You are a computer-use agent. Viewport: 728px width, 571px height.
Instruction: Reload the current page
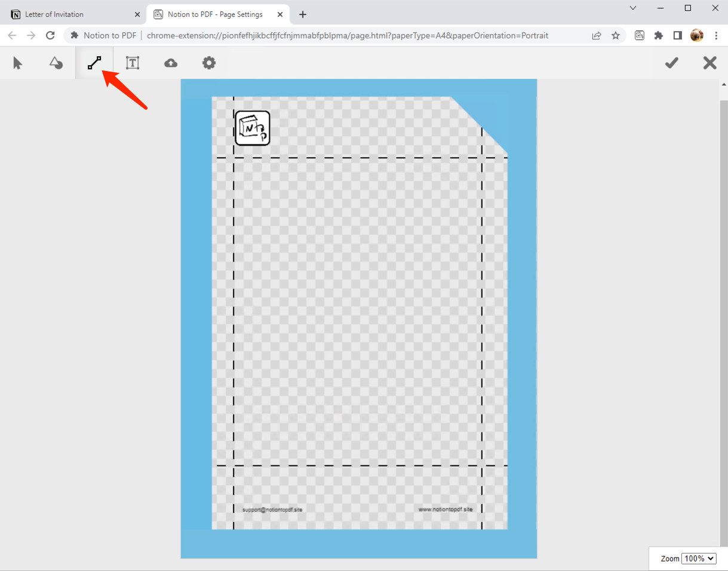pos(50,35)
